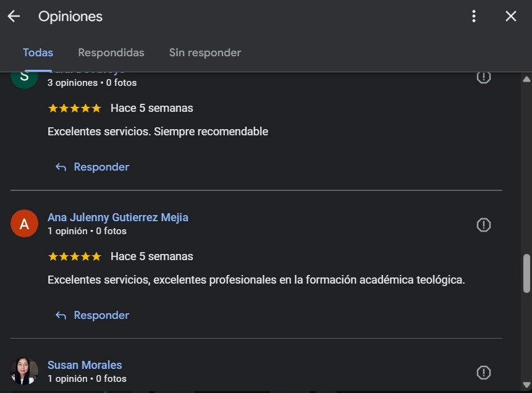
Task: Select the Sin responder tab
Action: click(x=205, y=53)
